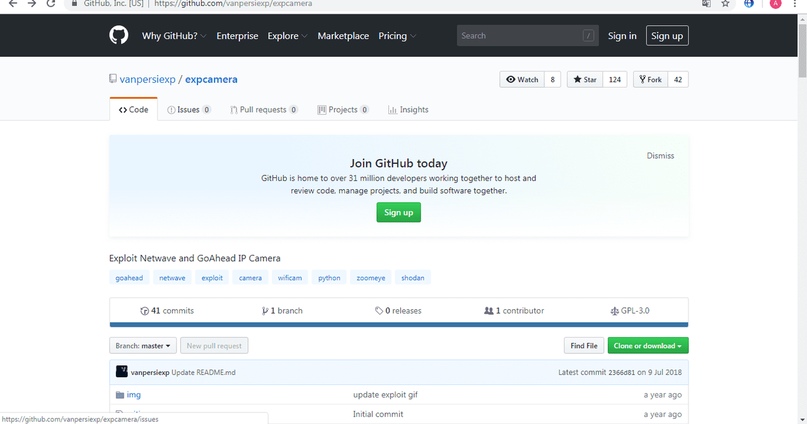
Task: Watch this repository
Action: click(x=522, y=79)
